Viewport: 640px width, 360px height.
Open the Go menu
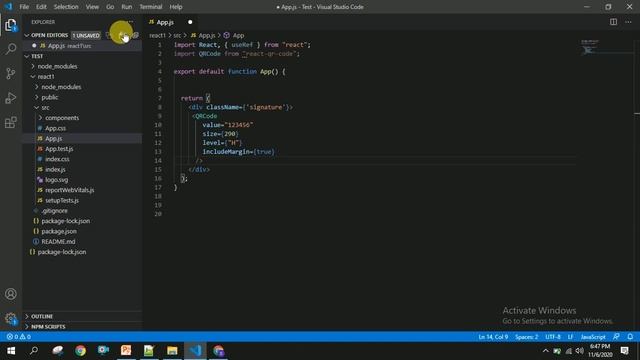[x=110, y=7]
